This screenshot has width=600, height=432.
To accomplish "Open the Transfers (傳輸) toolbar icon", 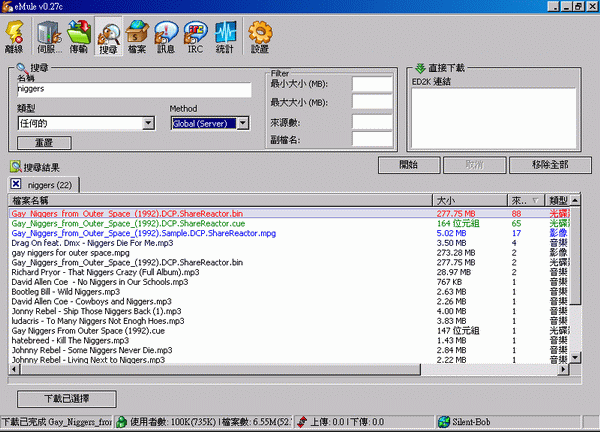I will click(x=79, y=36).
